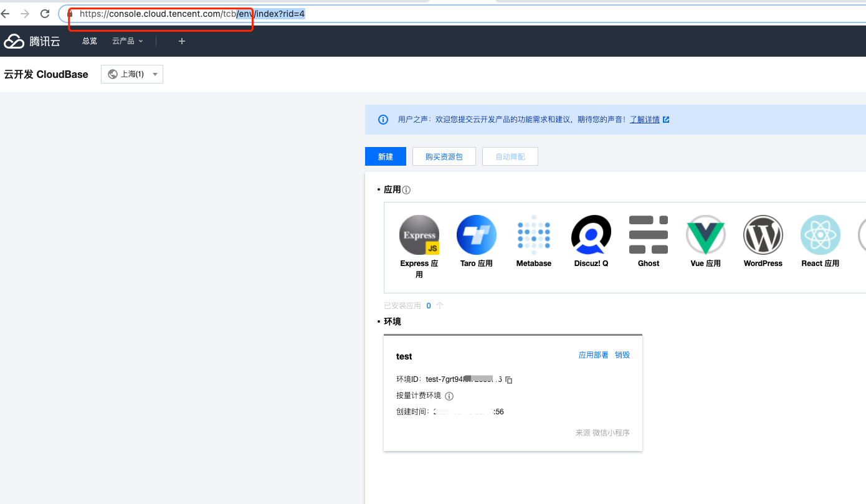The width and height of the screenshot is (866, 504).
Task: Open the 了解详情 link
Action: point(645,120)
